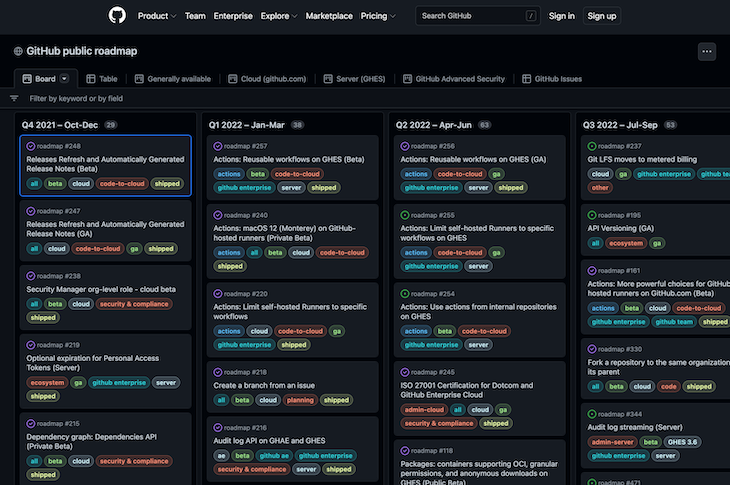730x485 pixels.
Task: Click the ecosystem label on roadmap #195
Action: pos(626,243)
